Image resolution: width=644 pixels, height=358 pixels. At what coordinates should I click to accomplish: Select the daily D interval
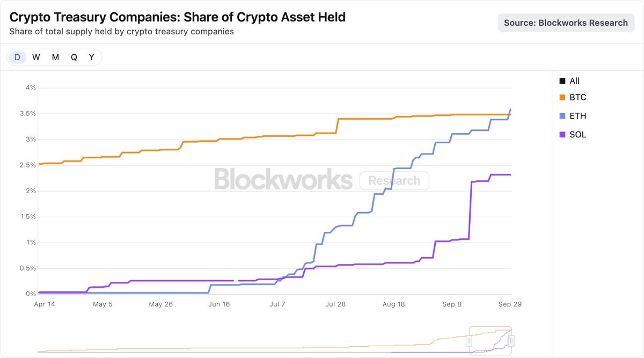click(17, 57)
